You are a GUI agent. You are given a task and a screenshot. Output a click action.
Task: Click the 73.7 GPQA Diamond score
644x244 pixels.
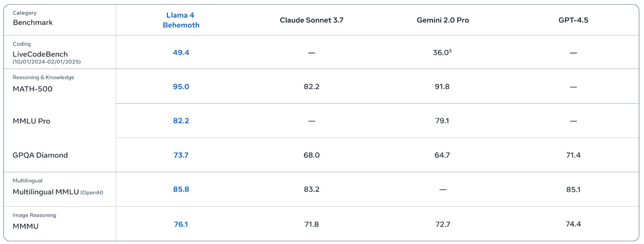pyautogui.click(x=181, y=155)
